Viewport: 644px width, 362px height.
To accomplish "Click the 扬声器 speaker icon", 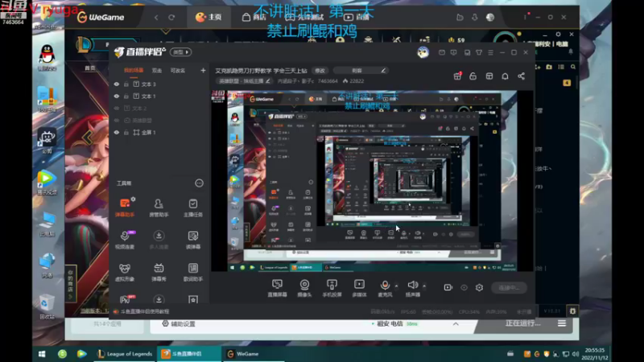I will pos(412,285).
